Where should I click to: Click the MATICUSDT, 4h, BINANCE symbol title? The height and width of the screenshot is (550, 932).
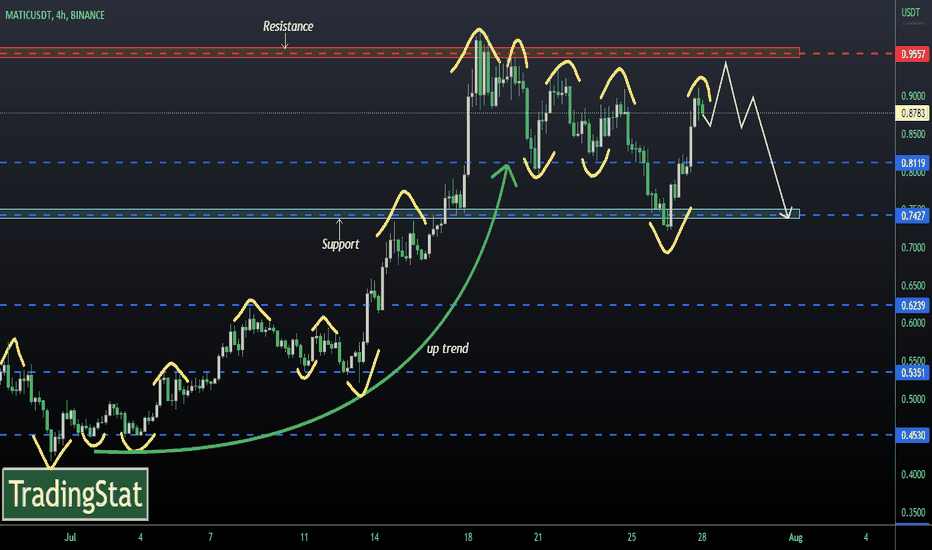pos(55,15)
